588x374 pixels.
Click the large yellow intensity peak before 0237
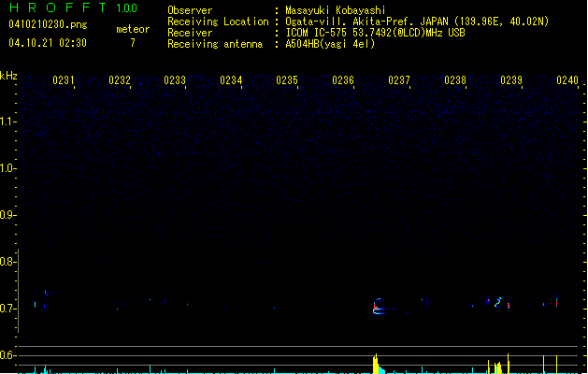point(376,364)
